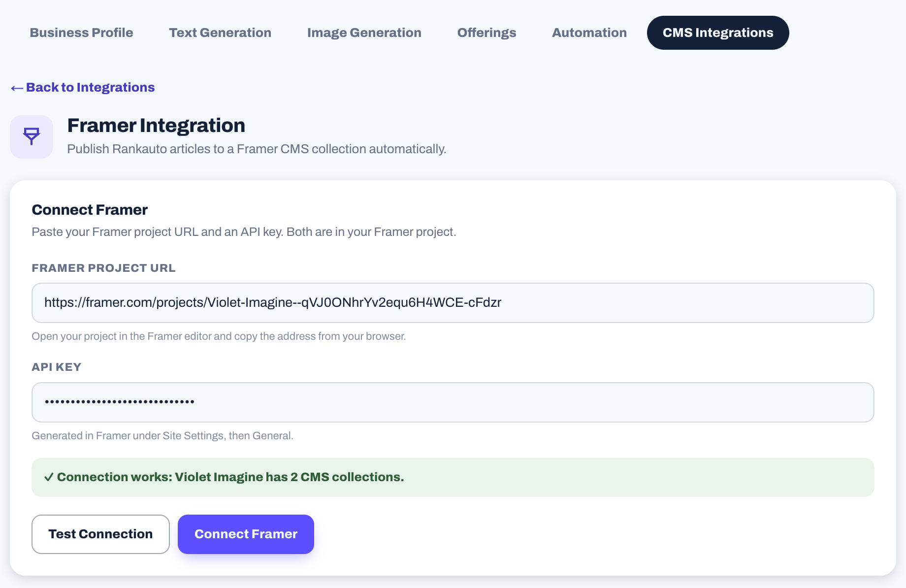Click the Framer Project URL field
The height and width of the screenshot is (588, 906).
[x=453, y=303]
